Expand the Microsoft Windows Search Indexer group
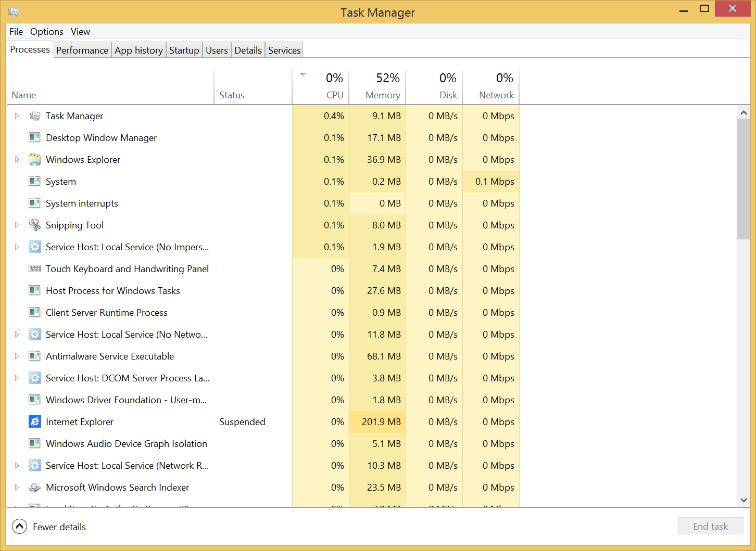Viewport: 756px width, 551px height. [17, 488]
